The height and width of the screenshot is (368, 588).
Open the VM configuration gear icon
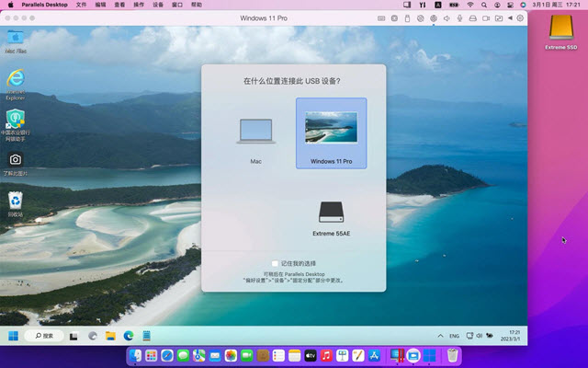[x=520, y=18]
